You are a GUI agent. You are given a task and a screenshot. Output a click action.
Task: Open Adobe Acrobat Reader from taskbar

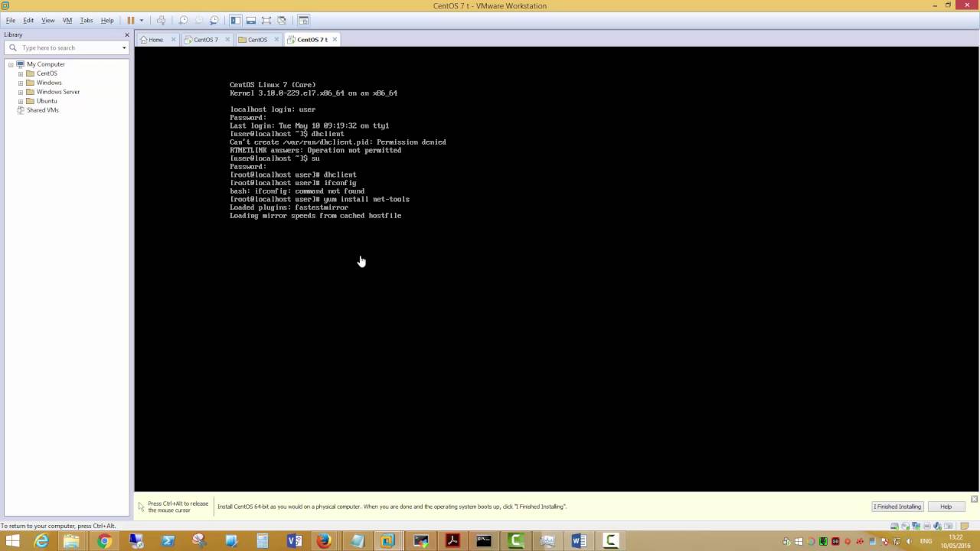pyautogui.click(x=452, y=541)
